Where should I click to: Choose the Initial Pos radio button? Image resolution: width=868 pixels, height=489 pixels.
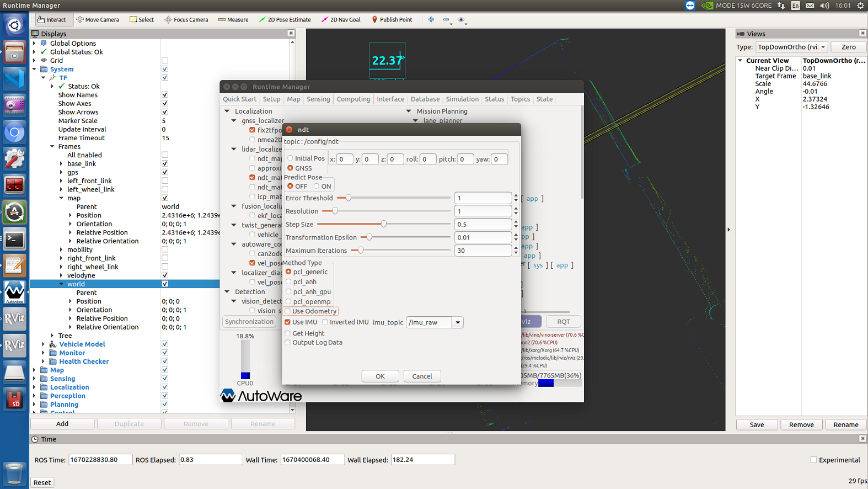coord(291,158)
